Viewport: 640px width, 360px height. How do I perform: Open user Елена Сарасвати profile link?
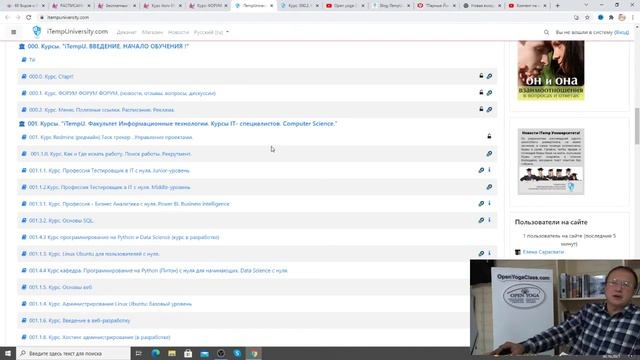(x=543, y=252)
